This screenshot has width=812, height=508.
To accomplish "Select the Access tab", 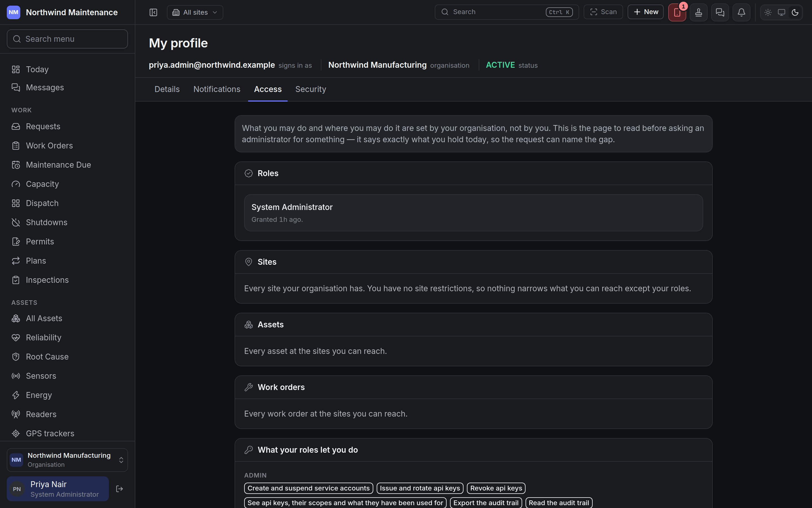I will (268, 89).
